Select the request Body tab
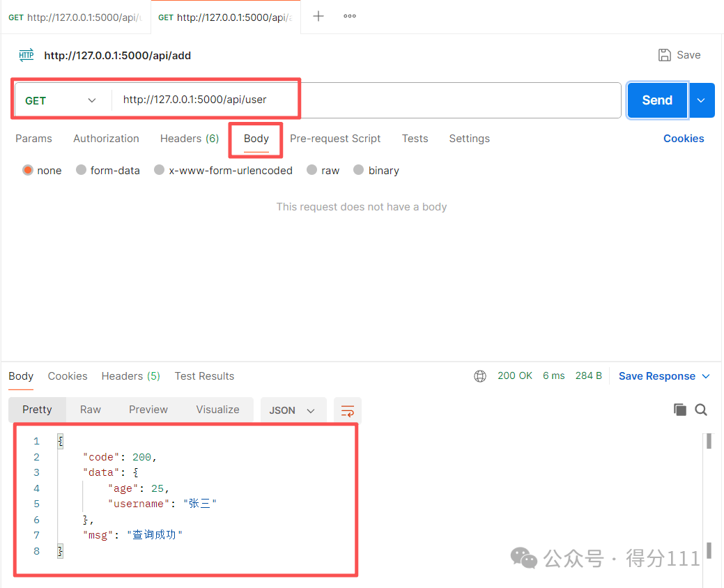This screenshot has width=724, height=588. click(256, 139)
